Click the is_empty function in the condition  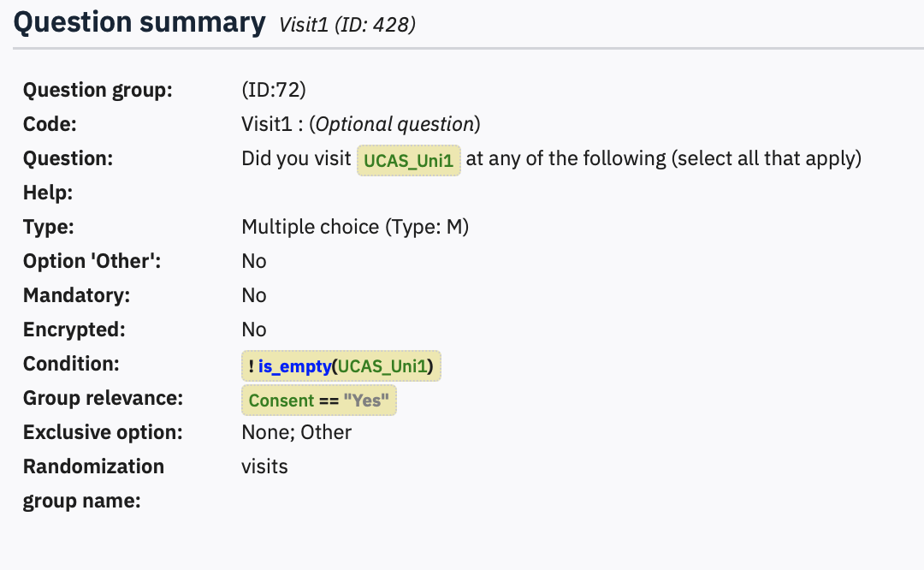295,366
